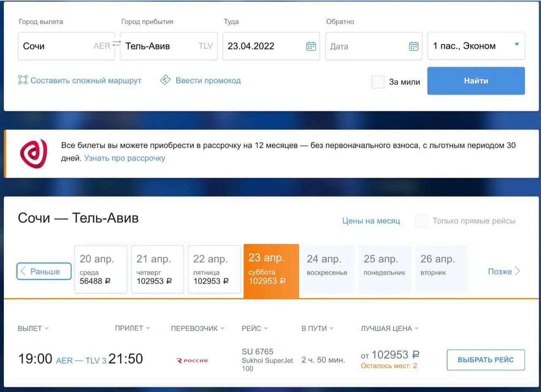This screenshot has height=392, width=541.
Task: Open Цены на месяц link
Action: point(371,221)
